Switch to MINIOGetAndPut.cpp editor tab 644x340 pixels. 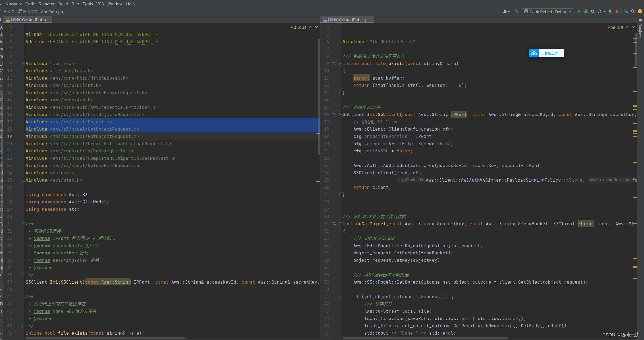[347, 20]
